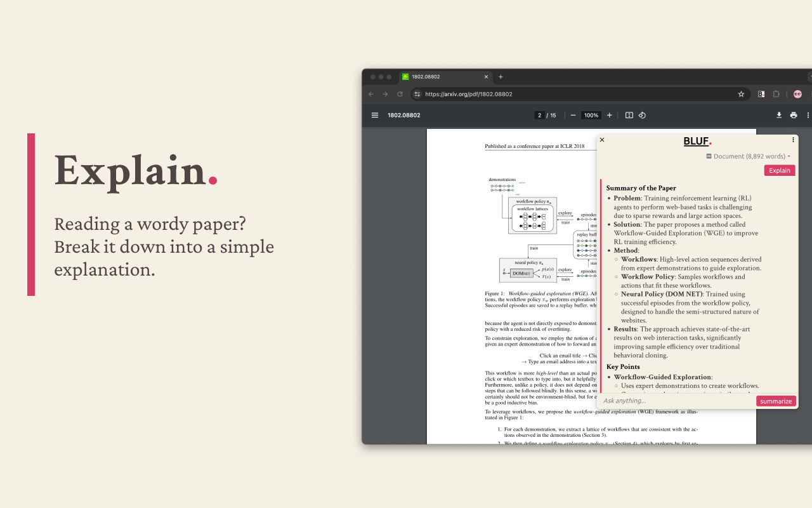Click the zoom out minus icon
The image size is (812, 508).
click(572, 115)
